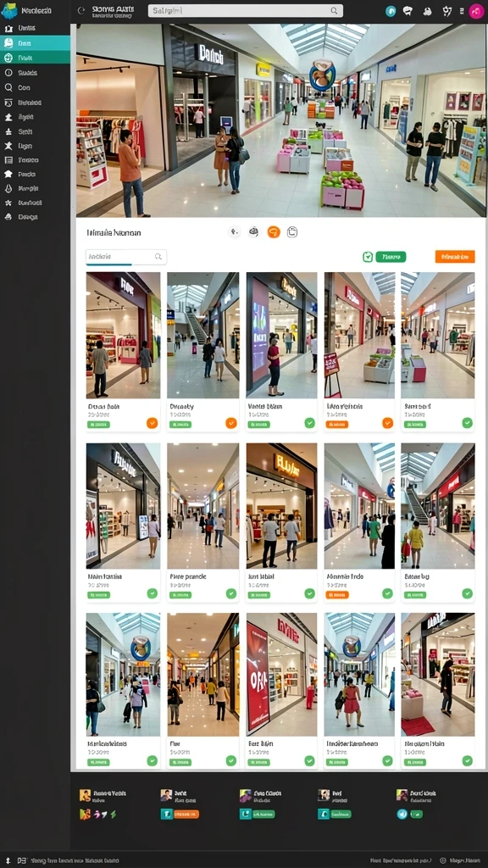This screenshot has height=868, width=488.
Task: Toggle the green checkbox beside the green button
Action: 368,257
